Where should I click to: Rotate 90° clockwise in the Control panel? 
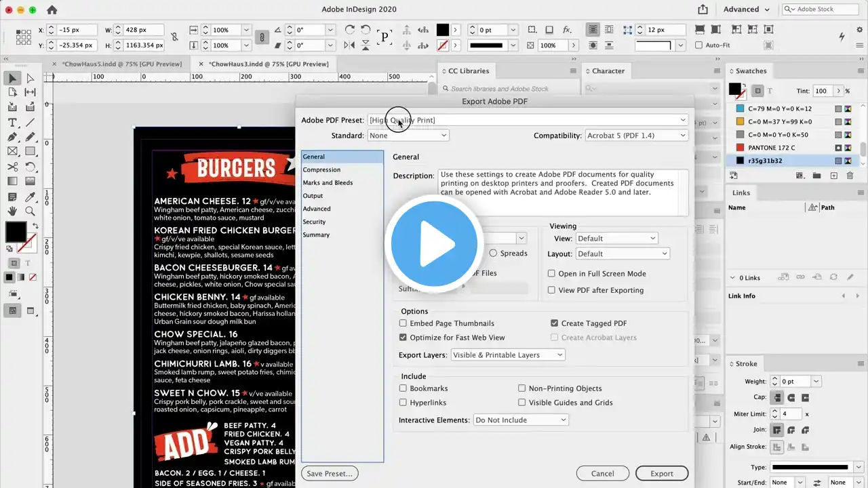350,30
